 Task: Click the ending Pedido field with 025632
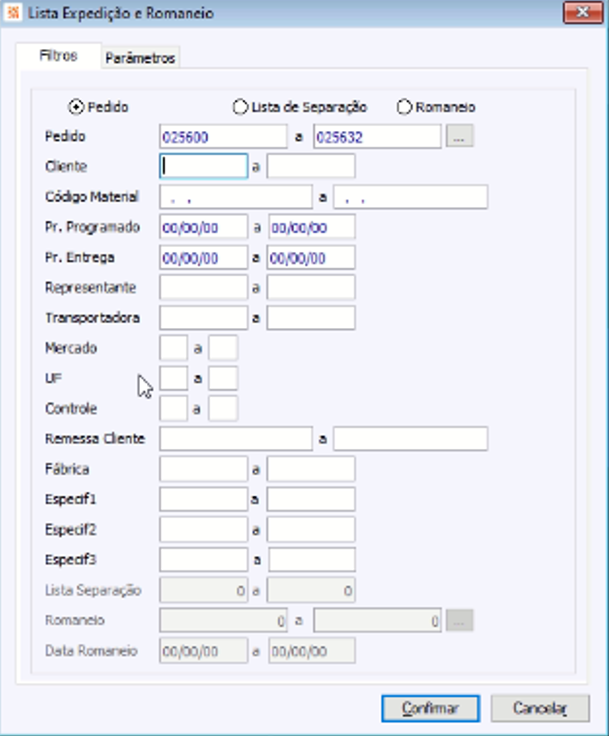pyautogui.click(x=377, y=137)
